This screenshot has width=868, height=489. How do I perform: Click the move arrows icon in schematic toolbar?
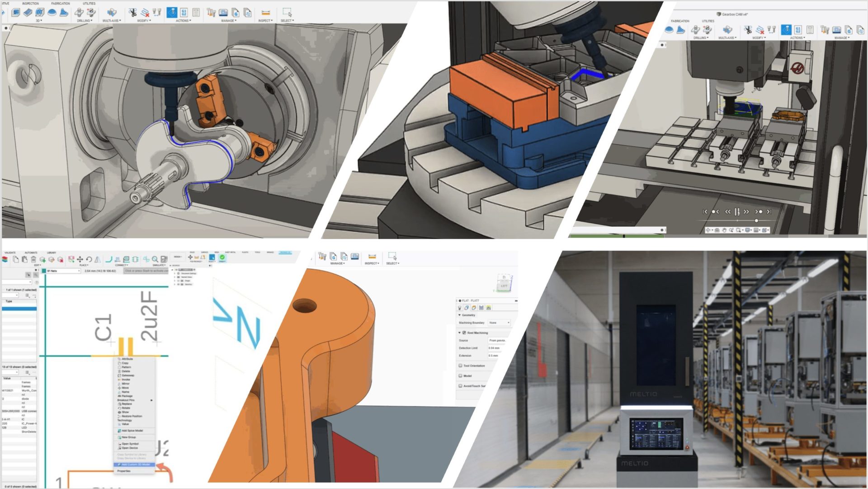80,259
